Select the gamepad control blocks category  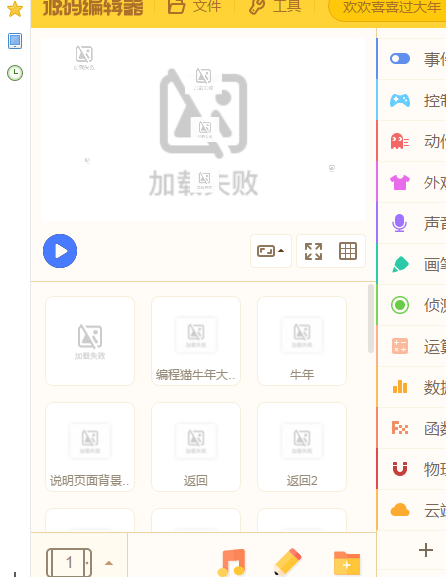pyautogui.click(x=400, y=100)
